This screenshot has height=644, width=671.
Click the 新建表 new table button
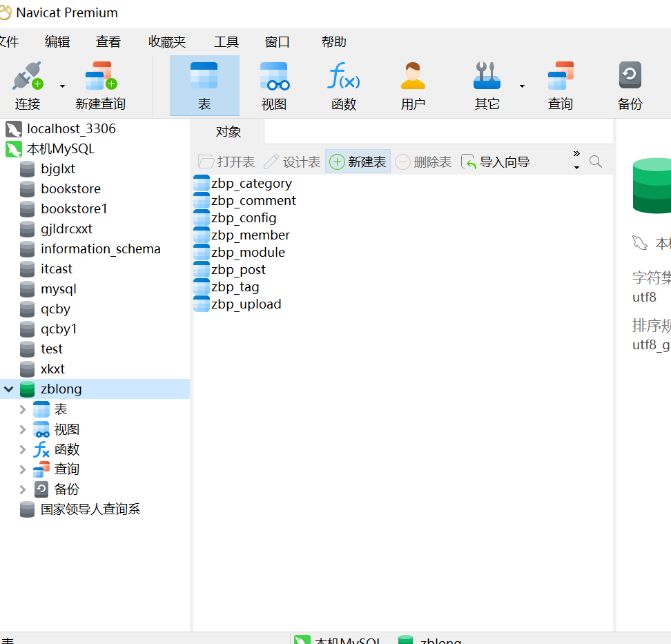pos(358,162)
